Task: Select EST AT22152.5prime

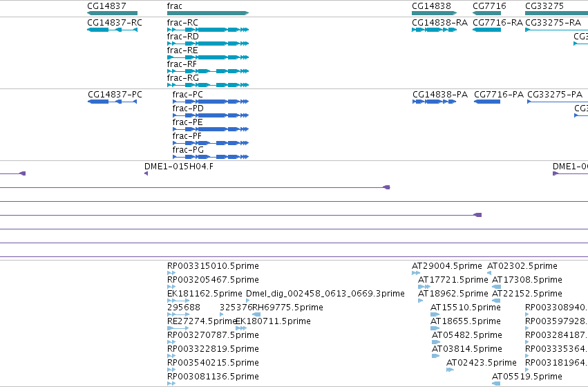Action: click(x=496, y=301)
